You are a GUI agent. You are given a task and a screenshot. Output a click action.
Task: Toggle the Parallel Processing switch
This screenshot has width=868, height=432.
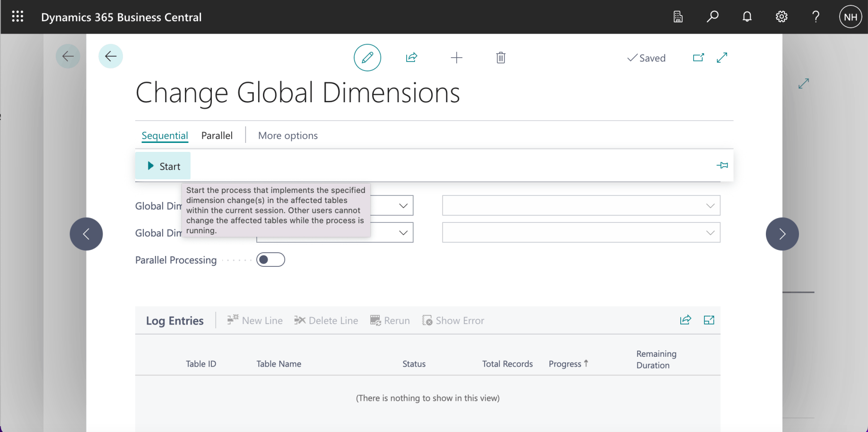pyautogui.click(x=270, y=260)
